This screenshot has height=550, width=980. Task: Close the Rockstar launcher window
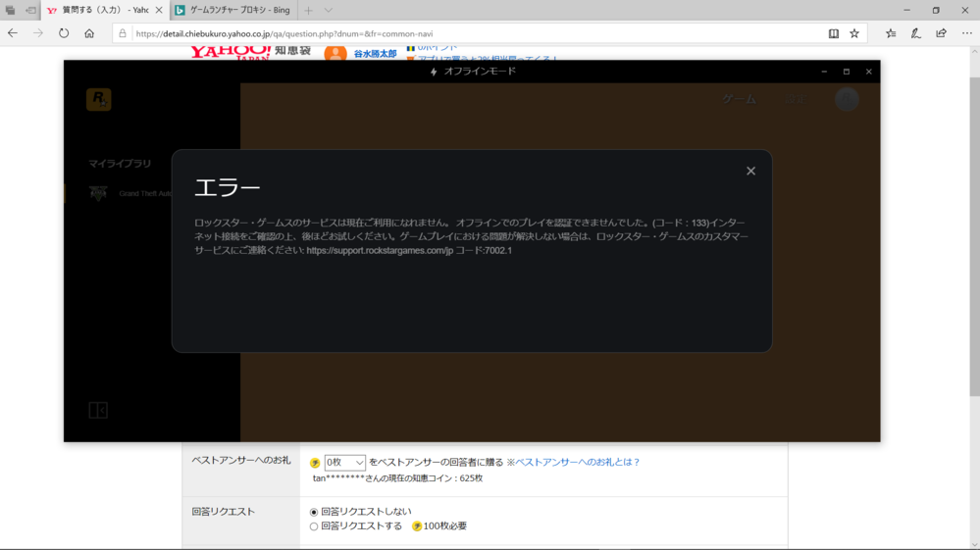pos(869,72)
